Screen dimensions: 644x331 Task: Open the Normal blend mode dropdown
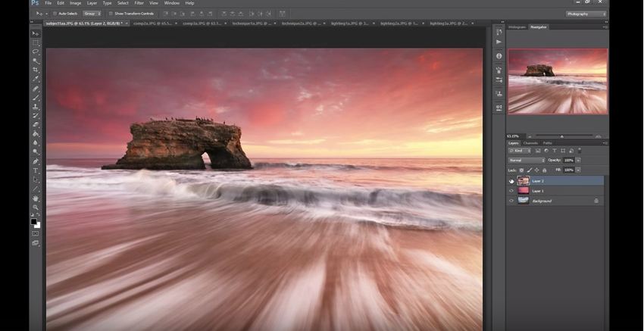coord(526,160)
